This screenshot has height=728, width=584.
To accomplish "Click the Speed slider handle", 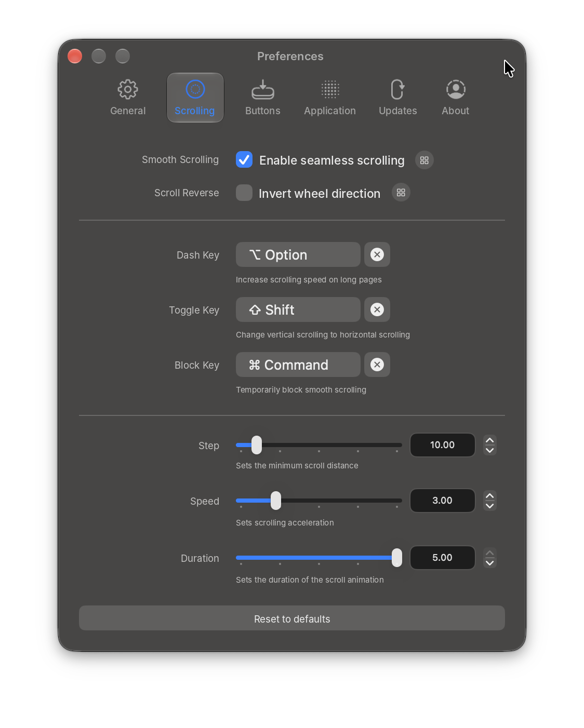I will [276, 501].
